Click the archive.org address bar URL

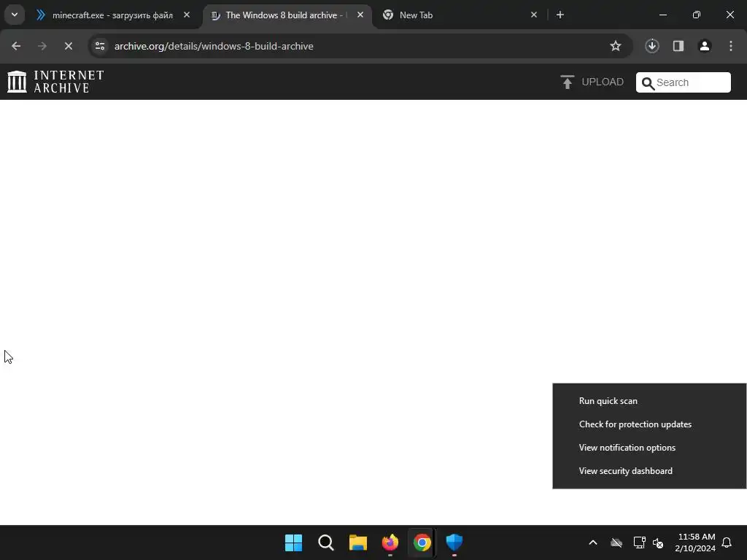coord(214,46)
